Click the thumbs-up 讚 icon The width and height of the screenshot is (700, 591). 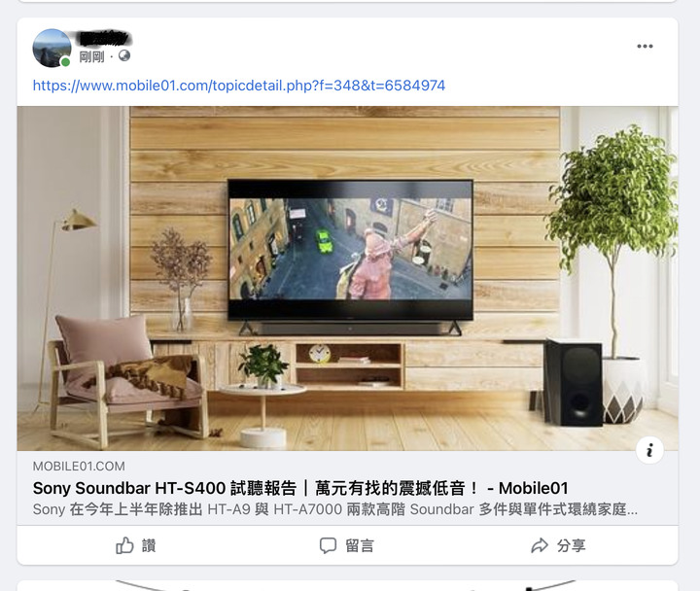[x=124, y=545]
